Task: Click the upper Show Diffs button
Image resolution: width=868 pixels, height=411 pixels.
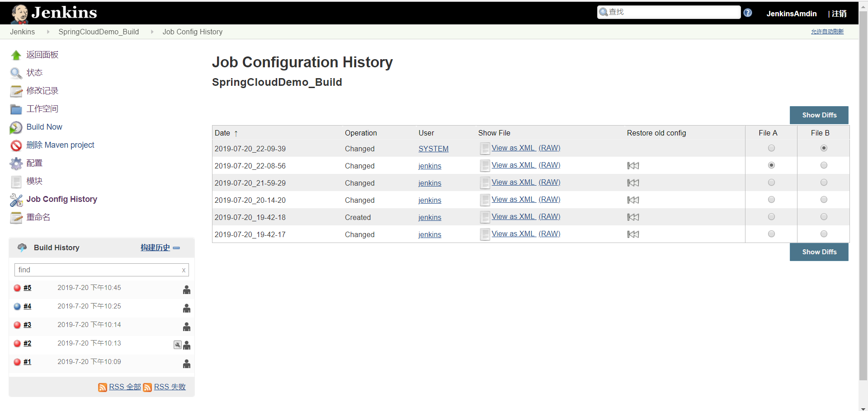Action: (x=819, y=115)
